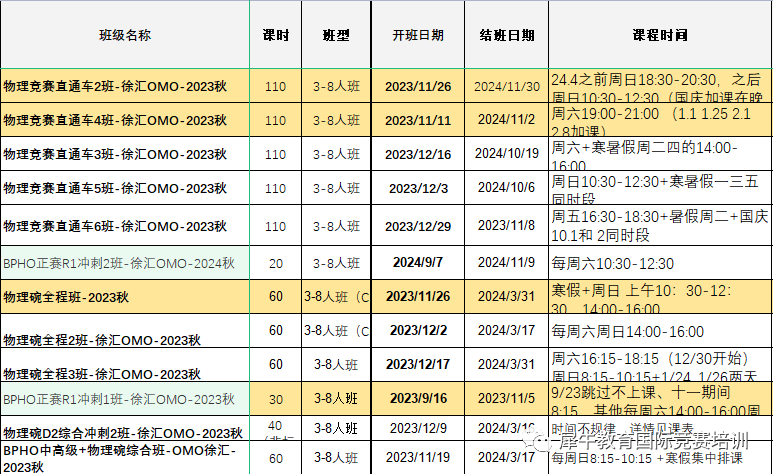Click 课时 value 20 in BPHO冲刺2班 row
Image resolution: width=773 pixels, height=474 pixels.
coord(276,263)
